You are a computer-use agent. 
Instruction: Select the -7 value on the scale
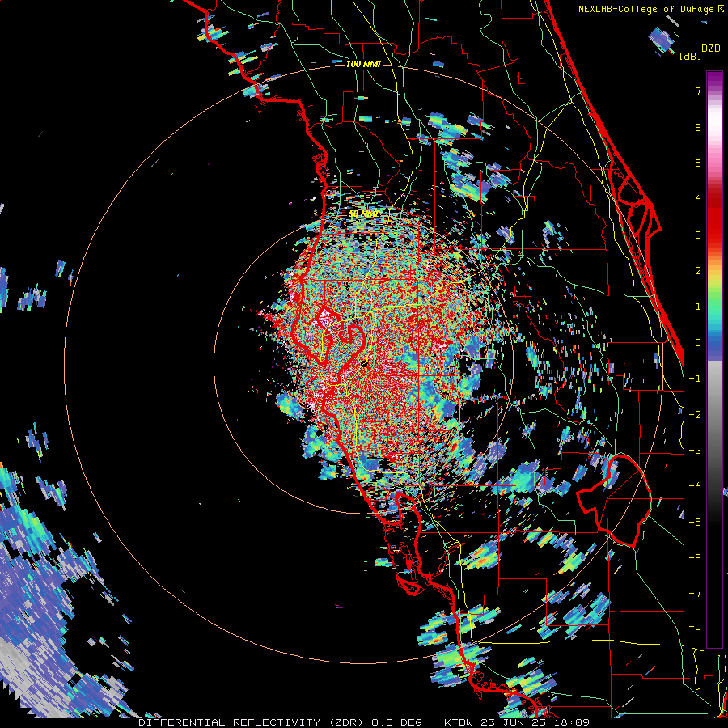(x=695, y=594)
